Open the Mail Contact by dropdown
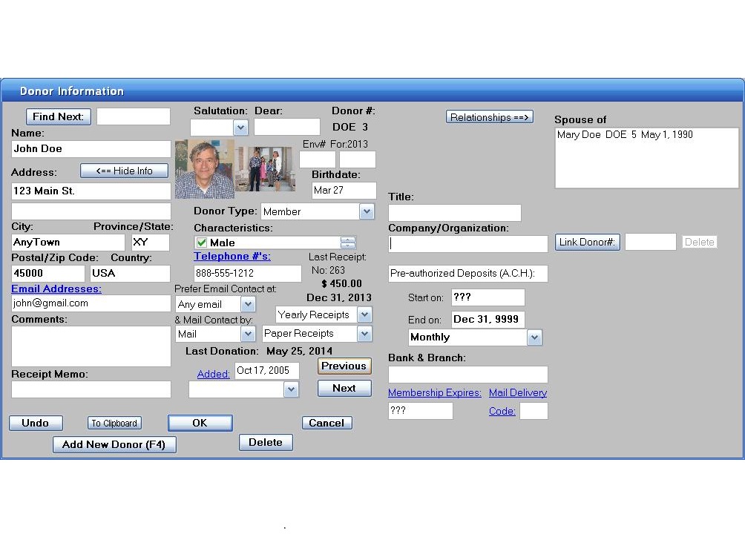Viewport: 745px width, 560px height. pos(248,334)
